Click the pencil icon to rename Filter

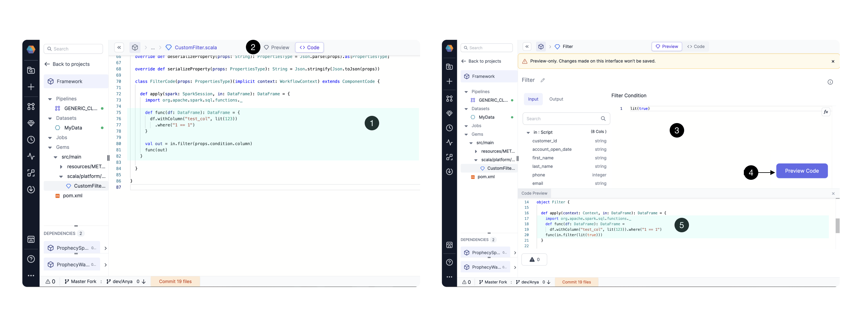pyautogui.click(x=542, y=80)
